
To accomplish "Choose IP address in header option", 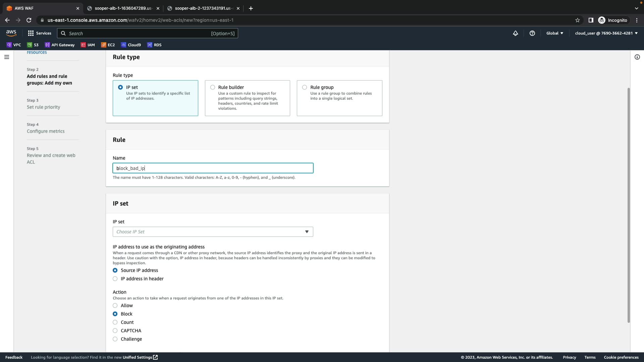I will (x=115, y=279).
